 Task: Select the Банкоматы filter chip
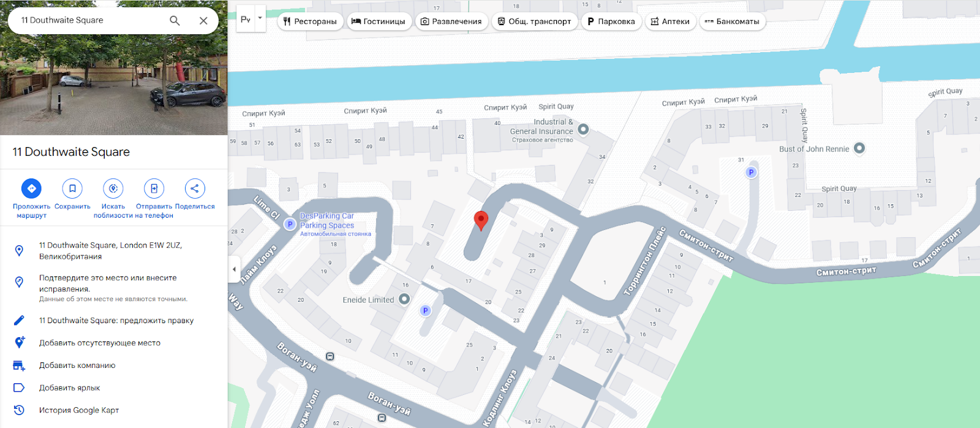click(732, 21)
